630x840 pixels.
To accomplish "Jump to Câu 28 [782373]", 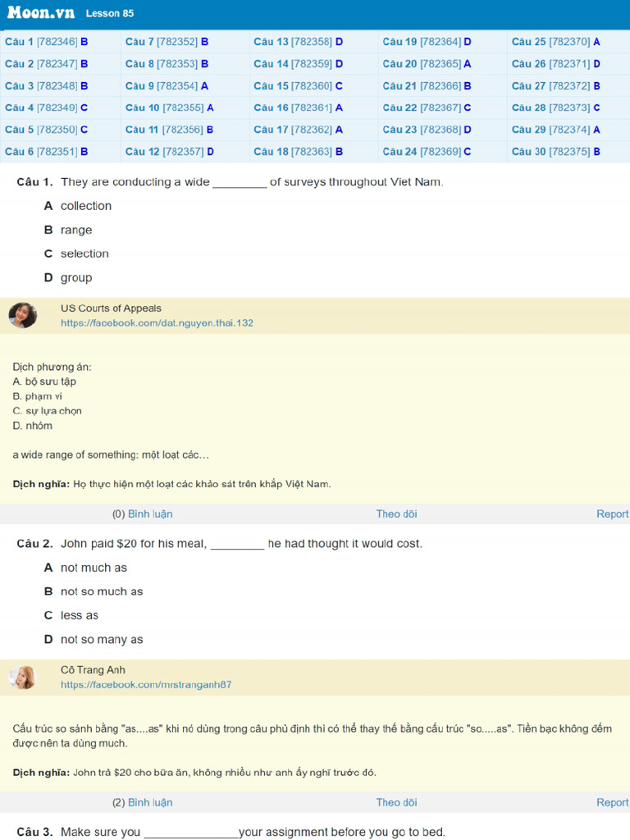I will 556,107.
